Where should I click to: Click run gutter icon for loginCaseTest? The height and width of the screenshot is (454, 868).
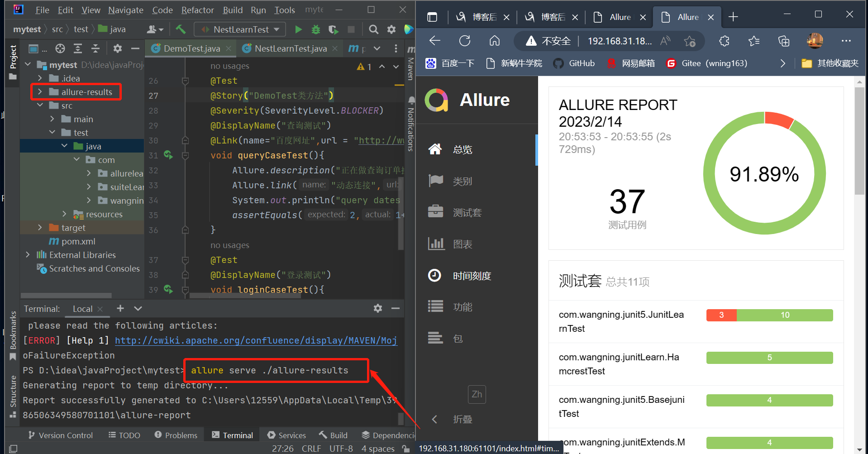pos(168,289)
